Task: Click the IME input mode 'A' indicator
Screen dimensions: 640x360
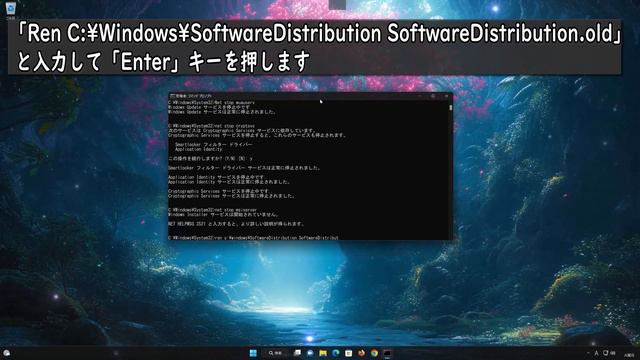Action: coord(597,353)
